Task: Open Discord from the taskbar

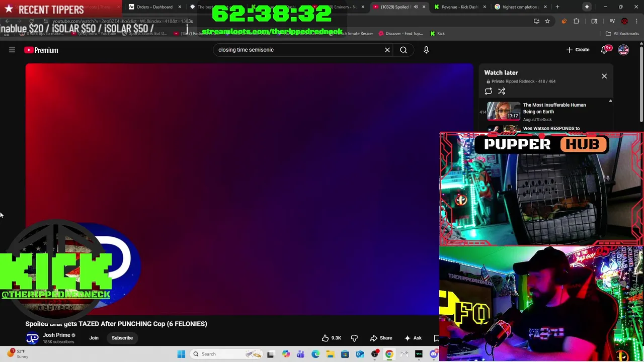Action: coord(434,354)
